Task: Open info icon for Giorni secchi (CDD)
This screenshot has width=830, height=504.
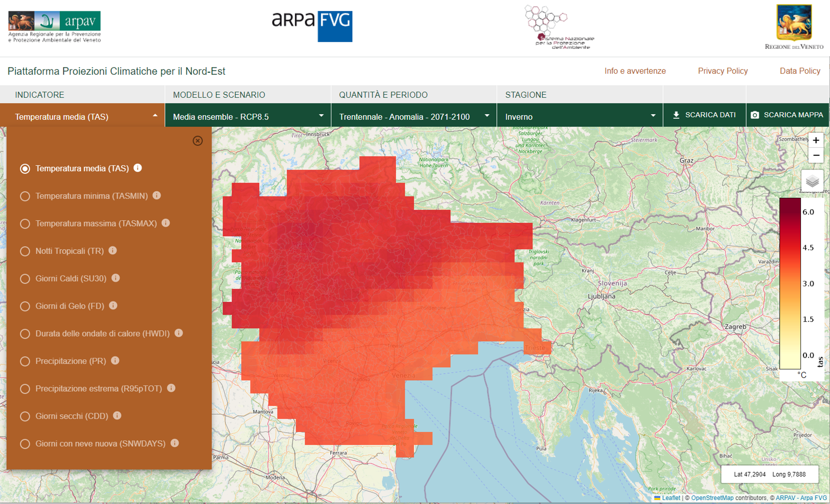Action: 117,416
